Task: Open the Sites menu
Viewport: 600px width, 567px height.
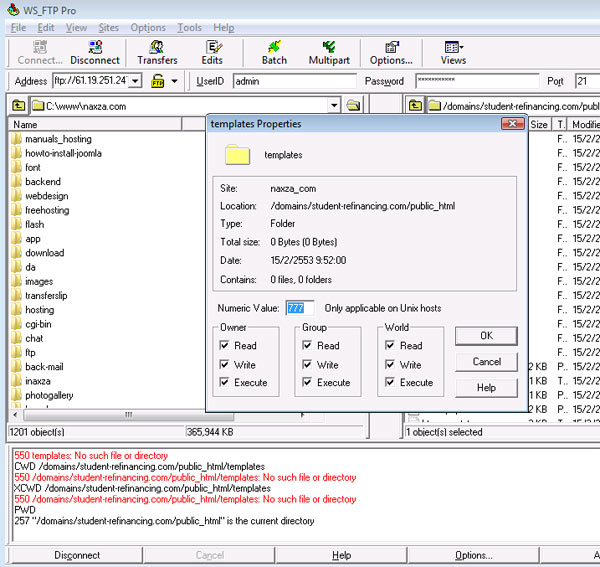Action: (108, 28)
